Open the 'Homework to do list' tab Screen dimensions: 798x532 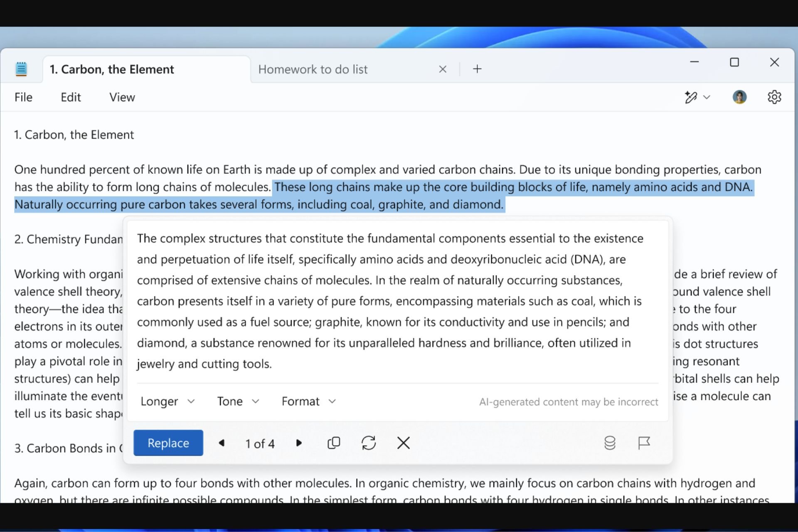tap(313, 69)
